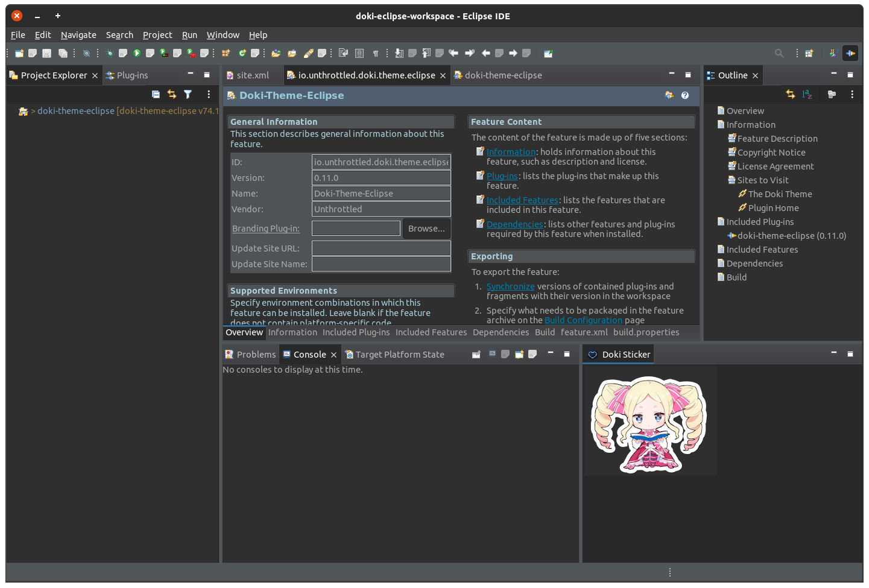Pin the Console view
The width and height of the screenshot is (869, 588).
pyautogui.click(x=476, y=354)
